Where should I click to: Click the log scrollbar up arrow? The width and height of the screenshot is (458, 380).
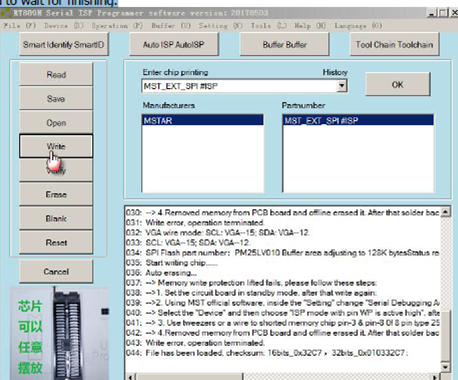(x=445, y=212)
